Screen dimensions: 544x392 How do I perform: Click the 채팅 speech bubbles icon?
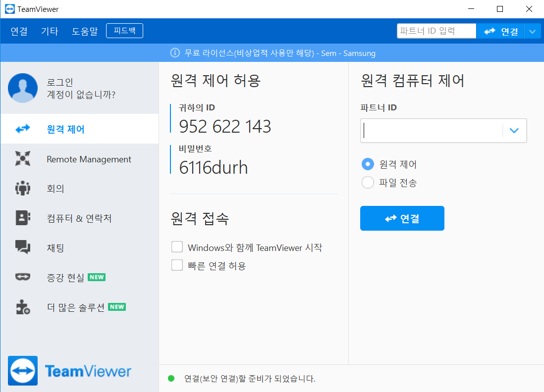tap(23, 247)
